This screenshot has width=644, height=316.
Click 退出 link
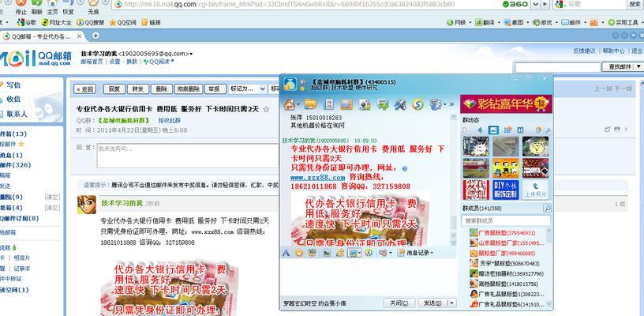click(637, 51)
